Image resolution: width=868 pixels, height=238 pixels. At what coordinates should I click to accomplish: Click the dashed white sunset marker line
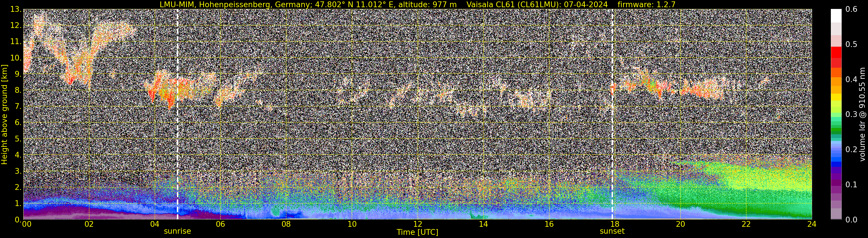(x=612, y=114)
